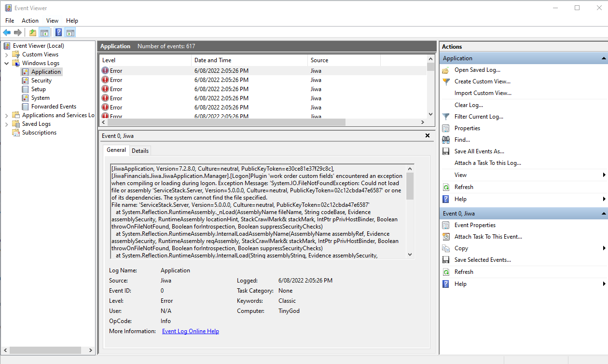Click the Save All Events As disk icon
Image resolution: width=608 pixels, height=364 pixels.
tap(446, 151)
